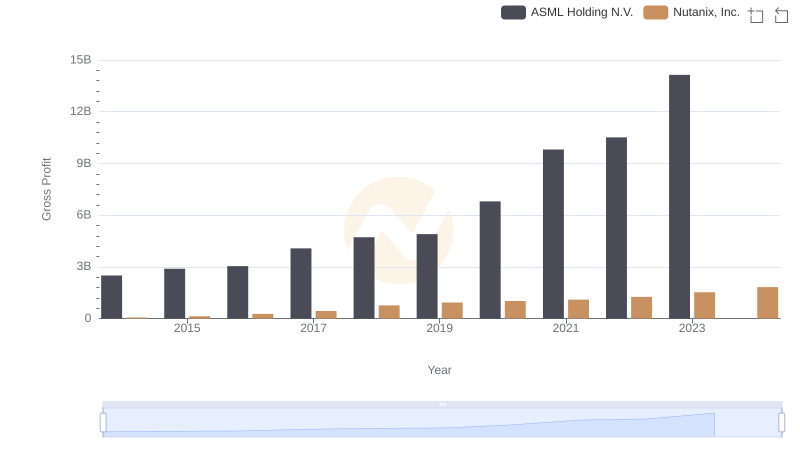
Task: Click the y-axis label 3B
Action: (x=84, y=266)
